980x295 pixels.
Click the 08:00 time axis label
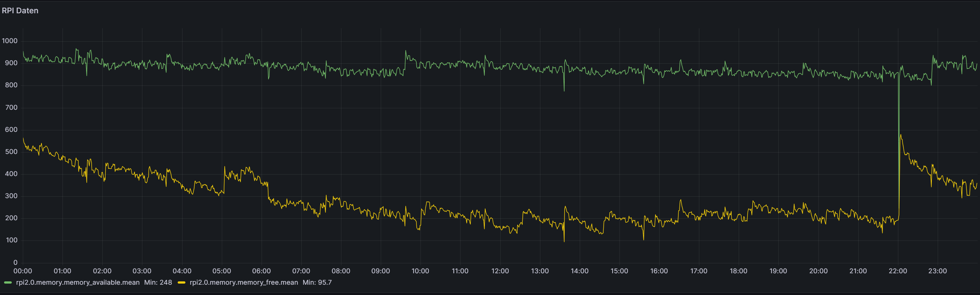click(x=341, y=271)
